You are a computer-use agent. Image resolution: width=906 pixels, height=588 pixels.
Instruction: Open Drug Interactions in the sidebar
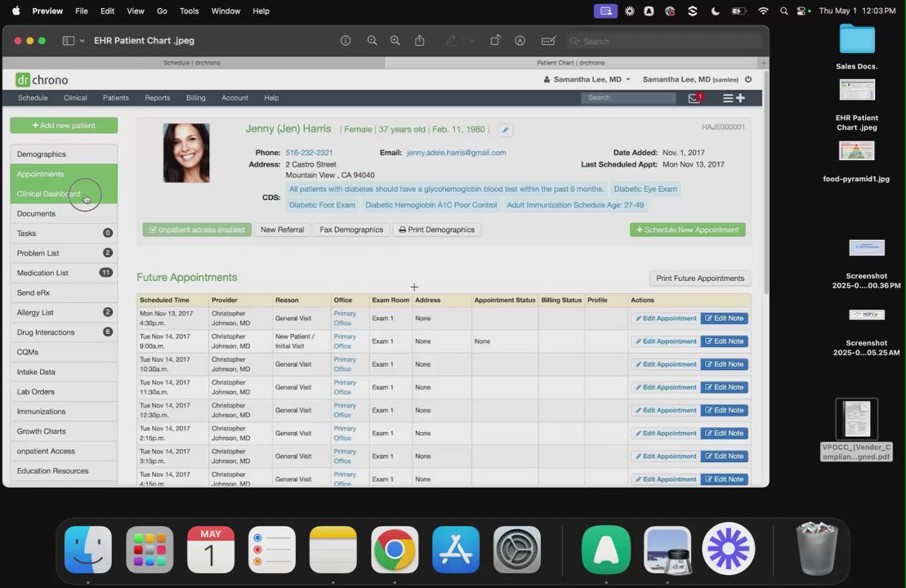point(64,332)
